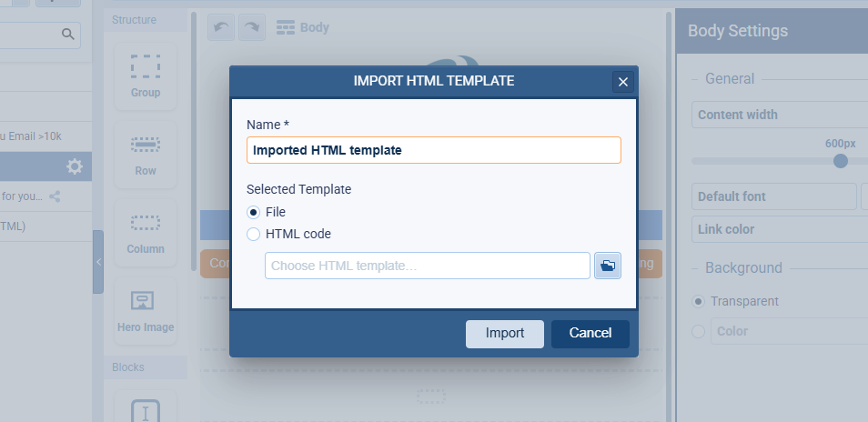Collapse the left sidebar with the arrow handle
The image size is (868, 422).
click(98, 262)
